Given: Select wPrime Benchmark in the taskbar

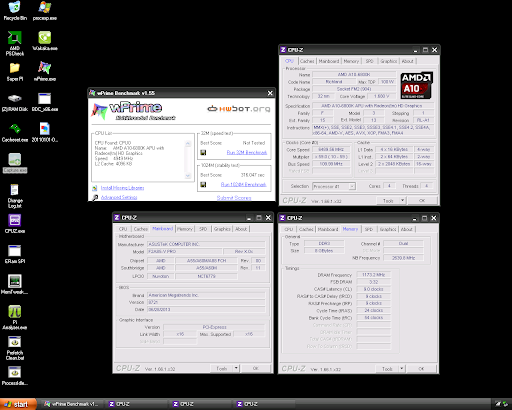Looking at the screenshot, I should pos(72,404).
